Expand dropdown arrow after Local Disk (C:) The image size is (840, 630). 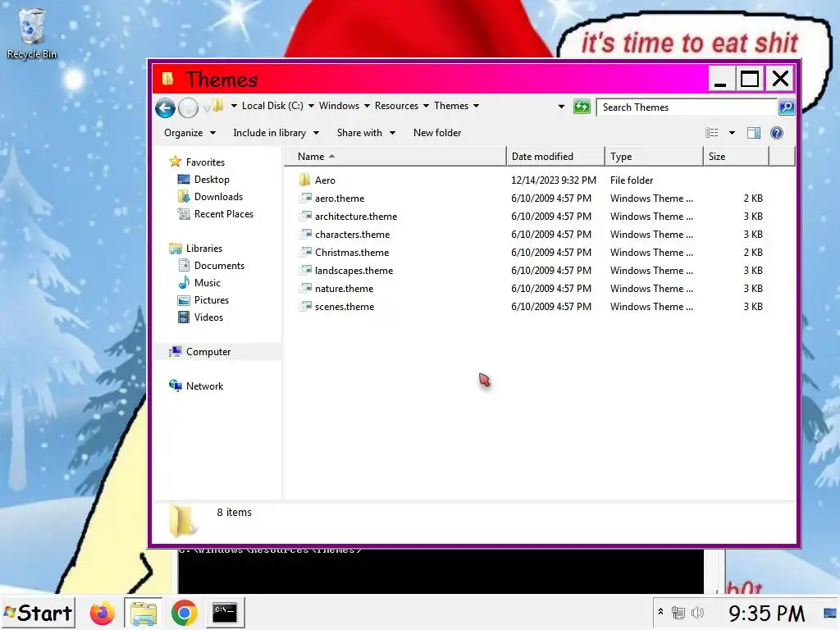(311, 106)
